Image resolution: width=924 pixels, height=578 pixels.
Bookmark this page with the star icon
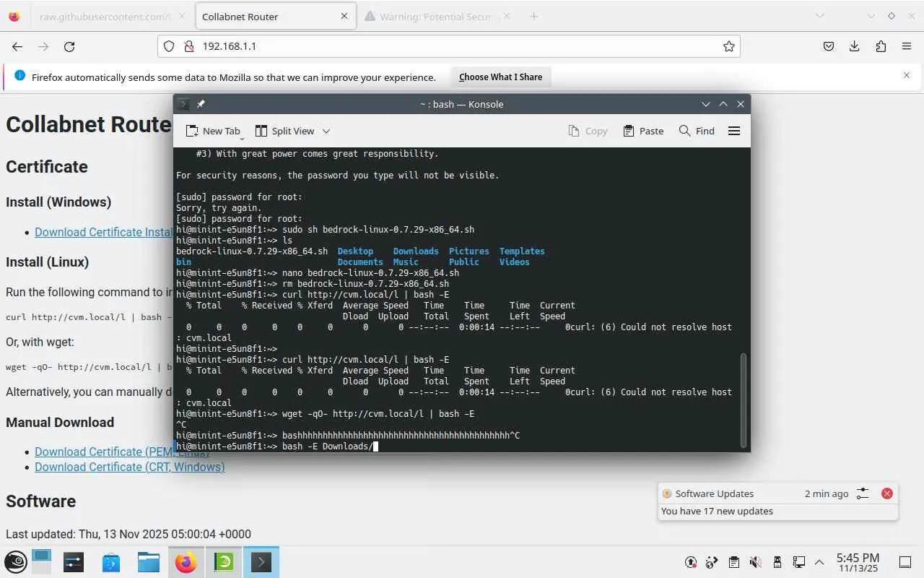pyautogui.click(x=729, y=46)
